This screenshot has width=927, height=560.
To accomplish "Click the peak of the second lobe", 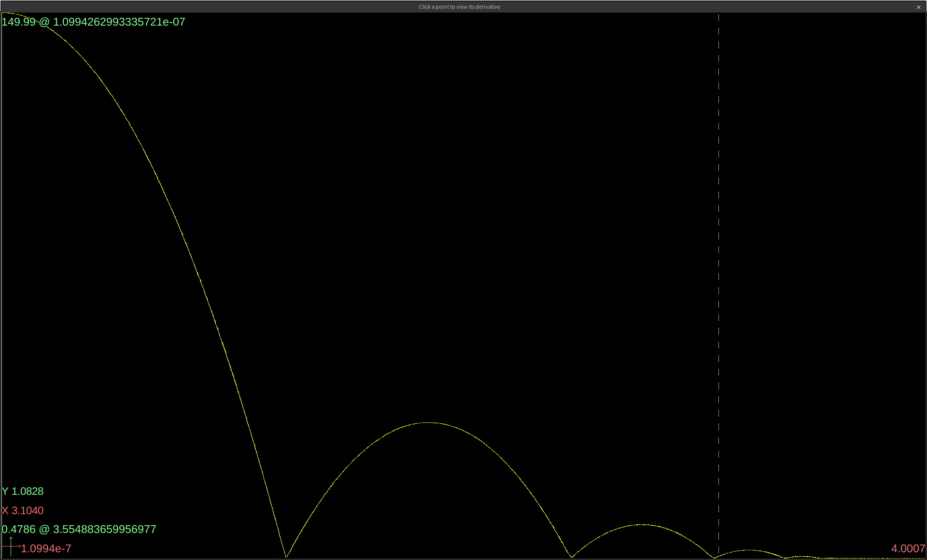I will coord(428,422).
